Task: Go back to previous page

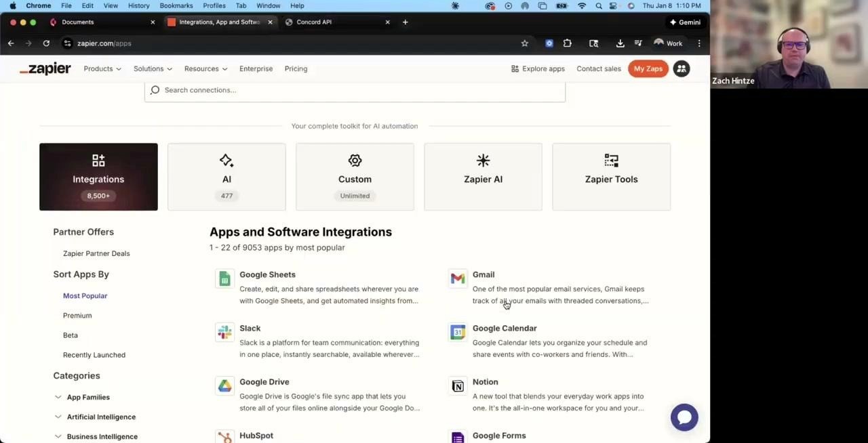Action: click(11, 43)
